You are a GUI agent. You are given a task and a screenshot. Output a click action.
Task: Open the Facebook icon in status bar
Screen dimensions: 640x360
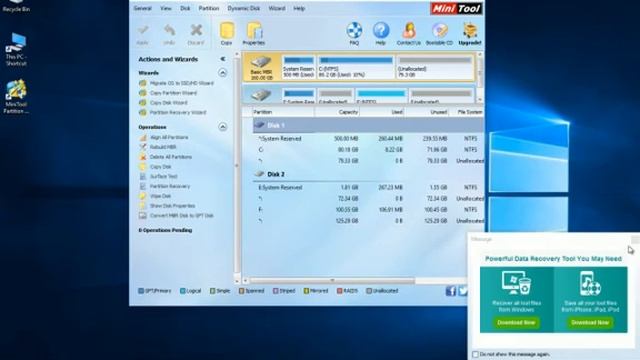pos(451,291)
